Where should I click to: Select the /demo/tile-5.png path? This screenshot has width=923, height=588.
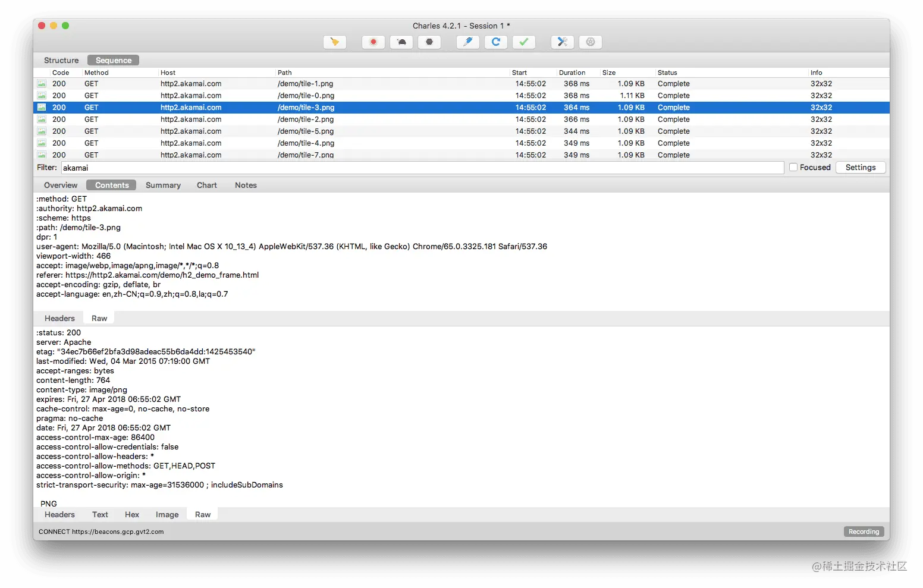[306, 131]
